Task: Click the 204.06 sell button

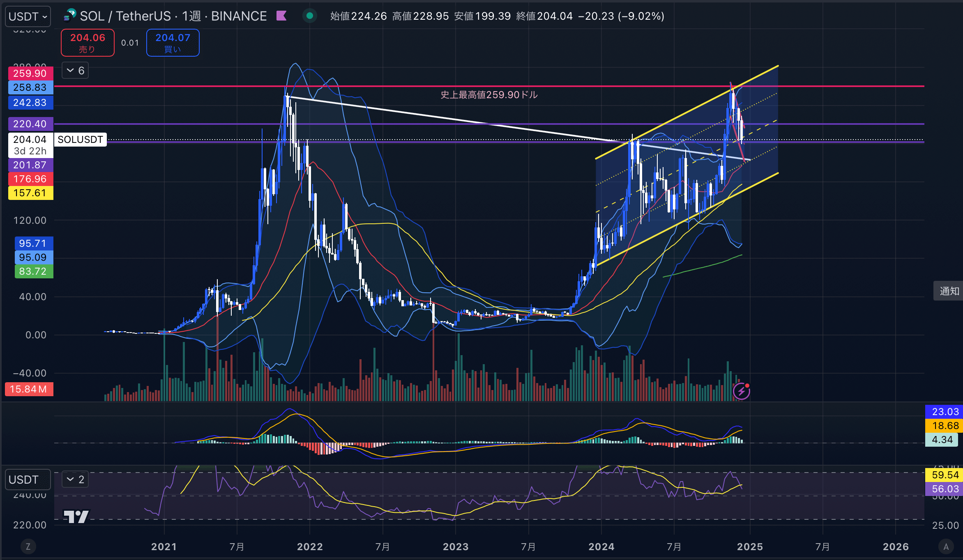Action: [x=88, y=43]
